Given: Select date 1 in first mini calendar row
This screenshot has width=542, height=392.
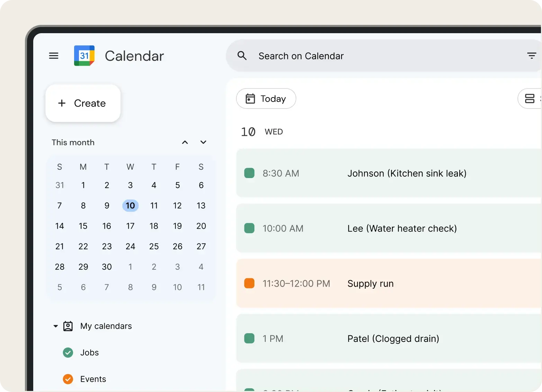Looking at the screenshot, I should (x=83, y=185).
